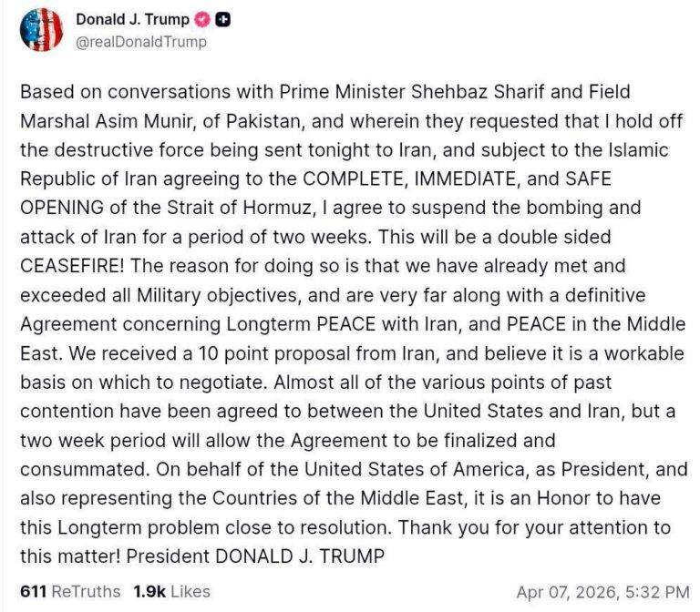Image resolution: width=700 pixels, height=612 pixels.
Task: Click the 1.9k figure in the Likes count
Action: [149, 591]
